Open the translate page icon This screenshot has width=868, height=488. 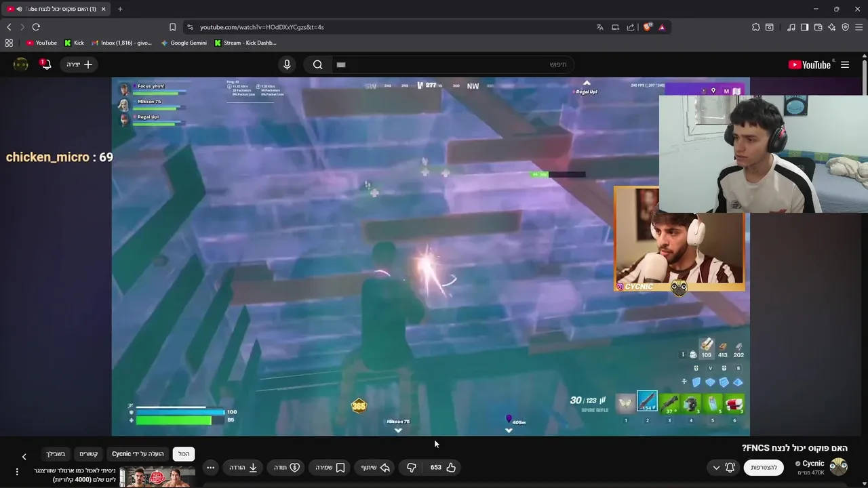(x=599, y=27)
